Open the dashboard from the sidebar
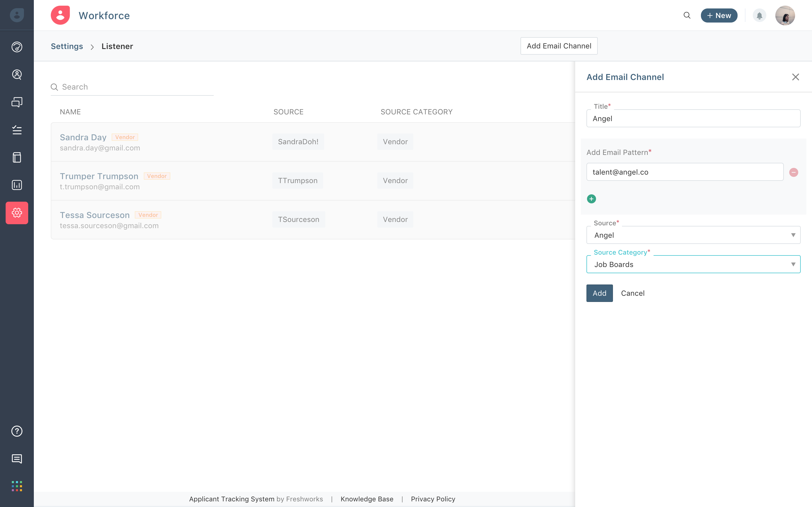The height and width of the screenshot is (507, 812). (17, 47)
